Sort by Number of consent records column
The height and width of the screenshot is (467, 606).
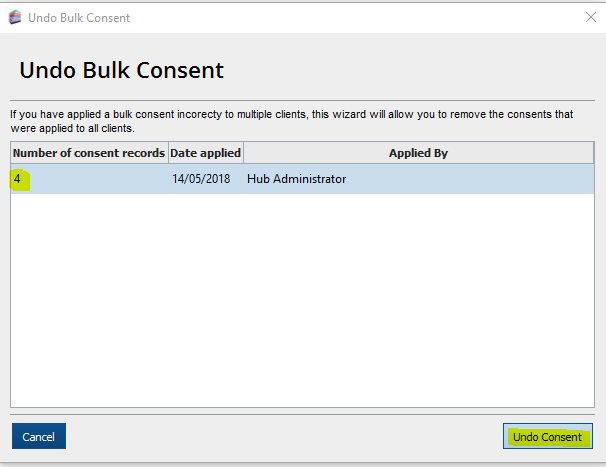click(89, 153)
